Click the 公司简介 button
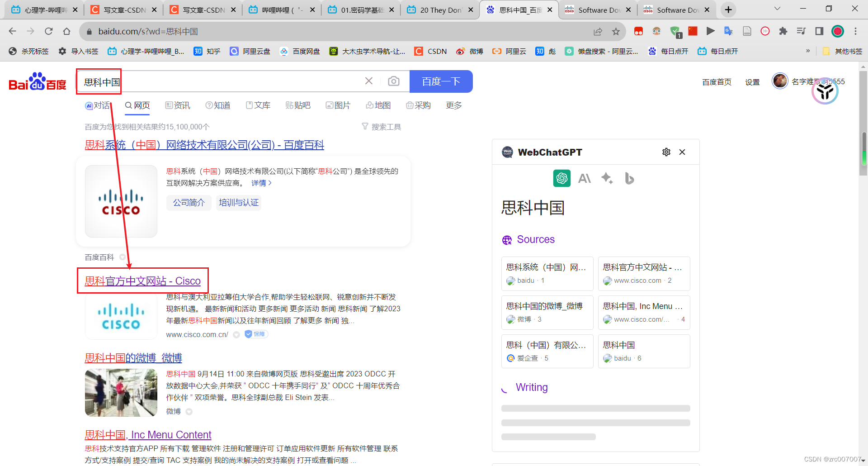 (189, 203)
